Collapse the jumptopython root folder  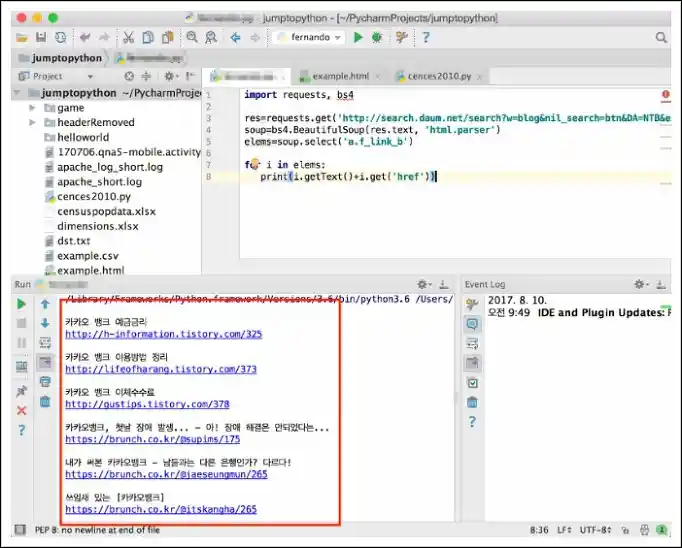coord(17,93)
